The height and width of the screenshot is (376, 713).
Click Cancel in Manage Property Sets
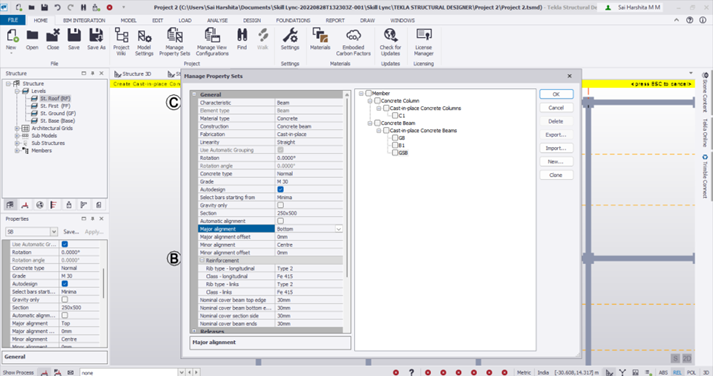[x=556, y=108]
